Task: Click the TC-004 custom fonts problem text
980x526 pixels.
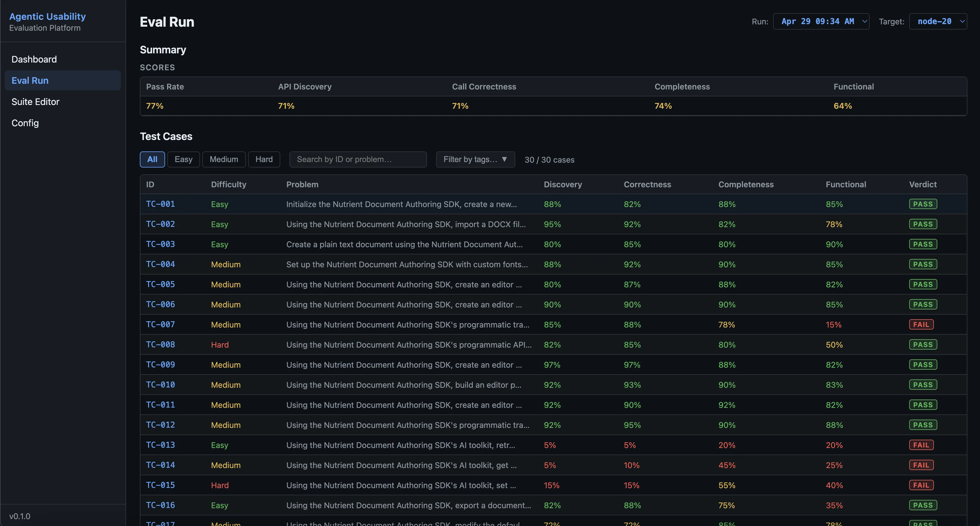Action: coord(407,264)
